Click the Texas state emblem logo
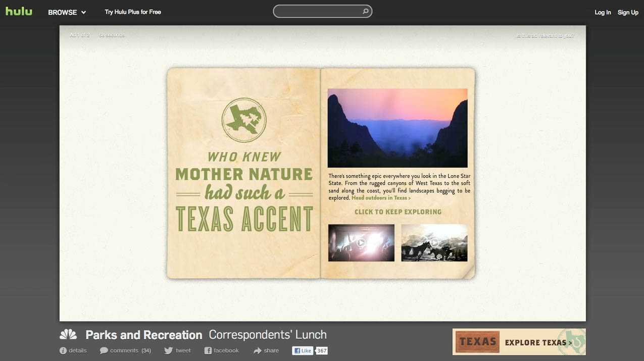644x361 pixels. pos(244,120)
